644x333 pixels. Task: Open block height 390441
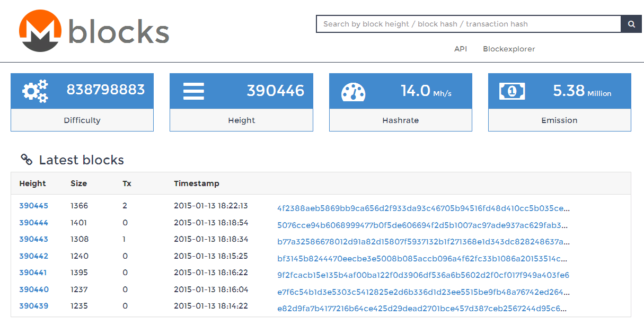pos(33,273)
